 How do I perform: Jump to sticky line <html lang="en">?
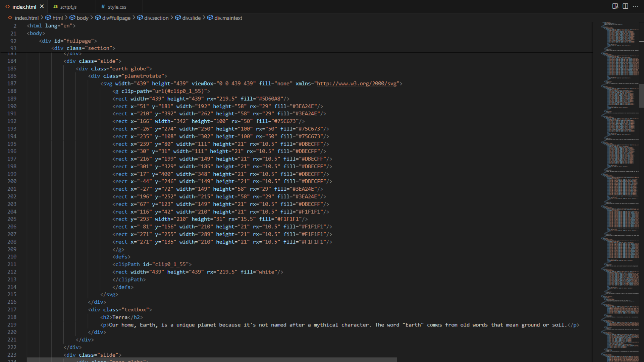point(51,26)
